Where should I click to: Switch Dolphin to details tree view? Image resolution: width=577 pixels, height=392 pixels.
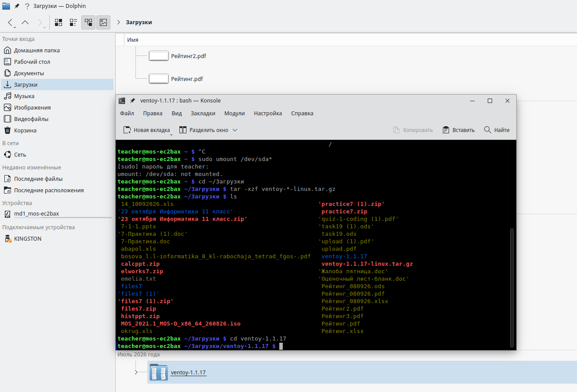88,22
